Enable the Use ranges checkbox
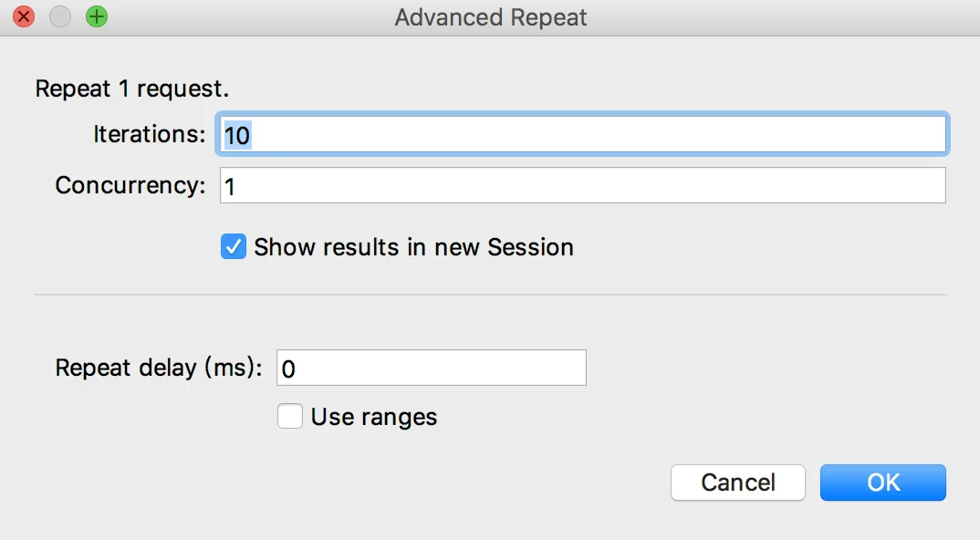The image size is (980, 540). click(290, 416)
